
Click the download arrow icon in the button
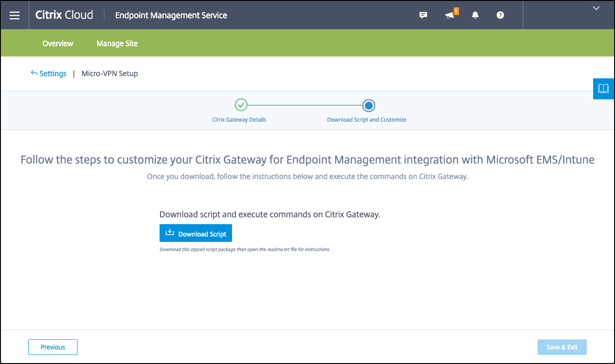click(170, 233)
